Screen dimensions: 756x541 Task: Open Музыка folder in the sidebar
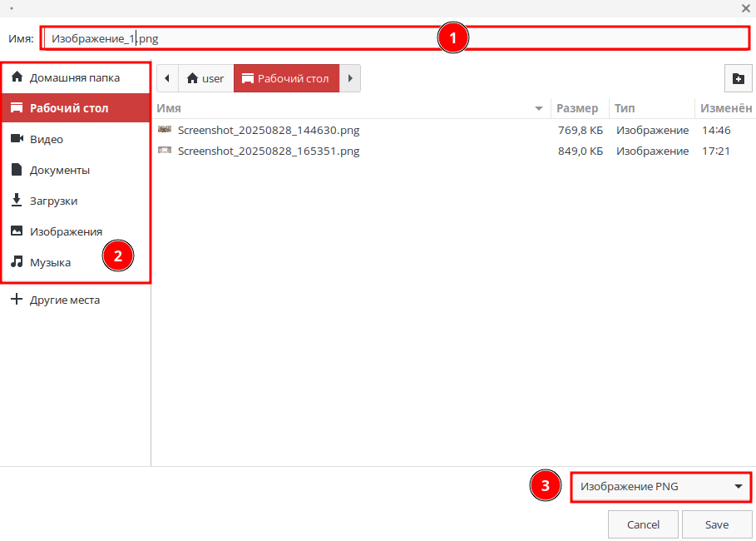coord(50,262)
